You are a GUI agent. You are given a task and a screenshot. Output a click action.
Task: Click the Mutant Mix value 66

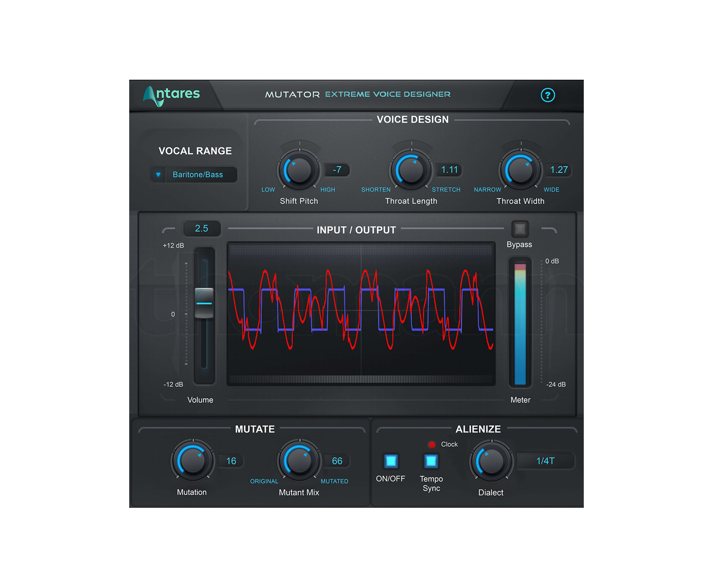point(337,461)
